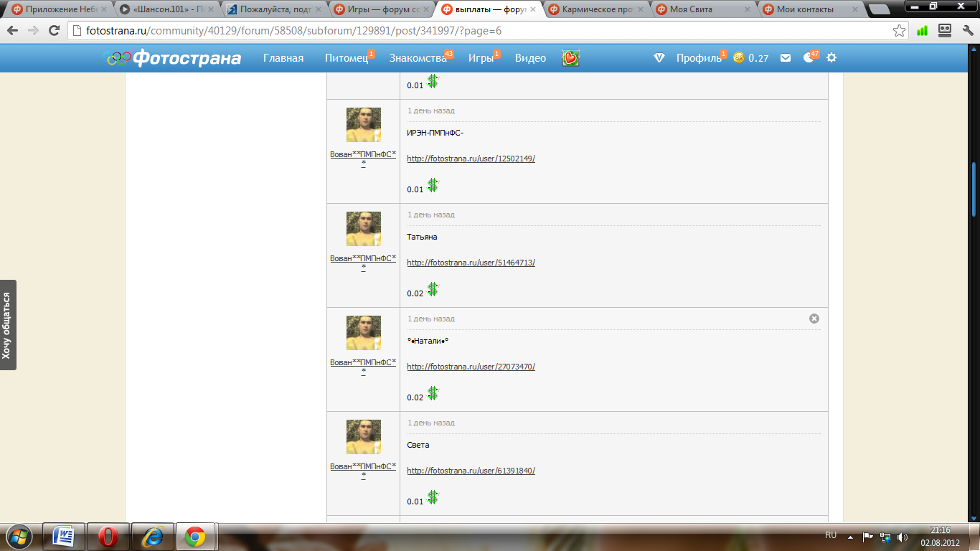This screenshot has height=551, width=980.
Task: Open Word from taskbar
Action: click(64, 537)
